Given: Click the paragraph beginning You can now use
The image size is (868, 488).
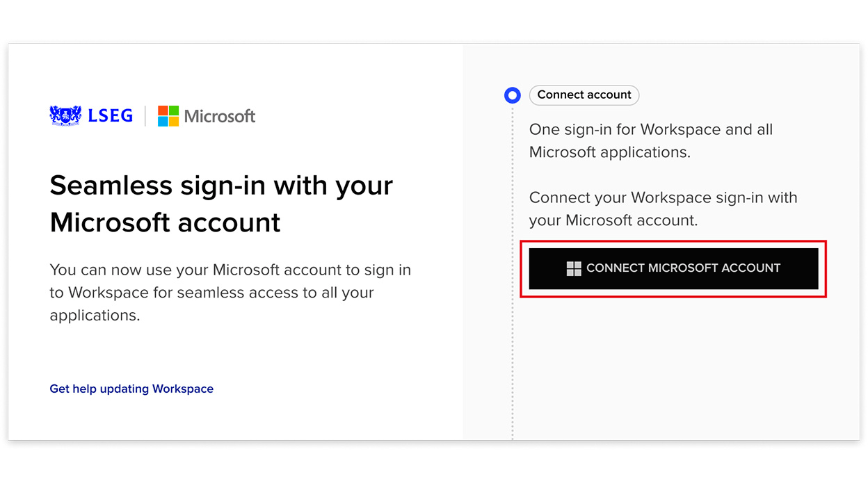Looking at the screenshot, I should point(230,293).
